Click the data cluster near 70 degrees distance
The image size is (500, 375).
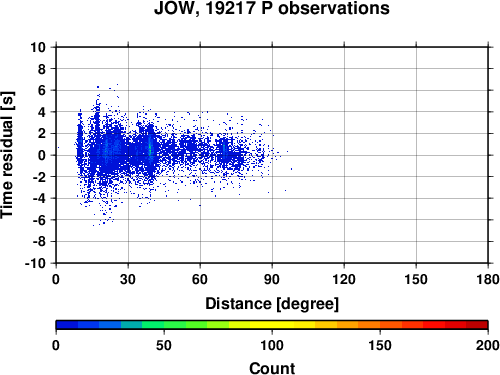tap(224, 152)
